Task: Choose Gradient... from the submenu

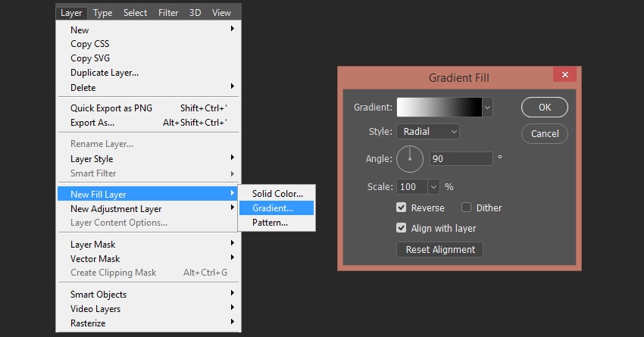Action: click(x=273, y=208)
